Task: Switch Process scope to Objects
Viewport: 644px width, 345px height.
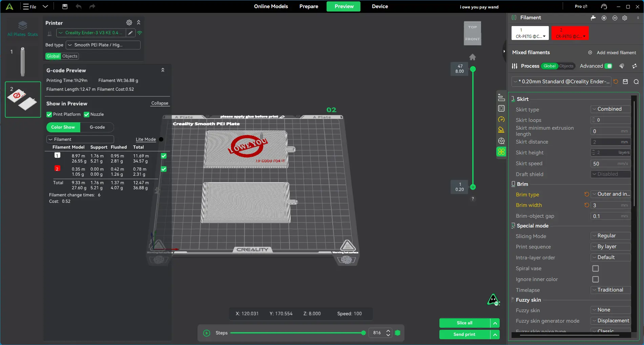Action: click(x=566, y=66)
